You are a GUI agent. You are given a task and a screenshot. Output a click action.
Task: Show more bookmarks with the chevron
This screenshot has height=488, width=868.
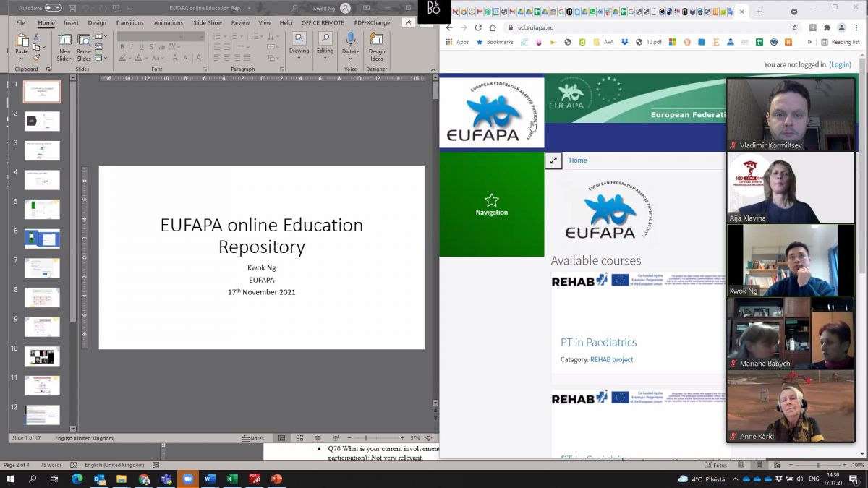(x=809, y=42)
